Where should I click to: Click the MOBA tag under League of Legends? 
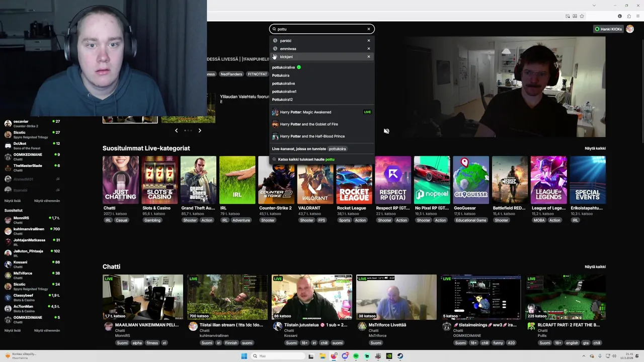coord(539,220)
